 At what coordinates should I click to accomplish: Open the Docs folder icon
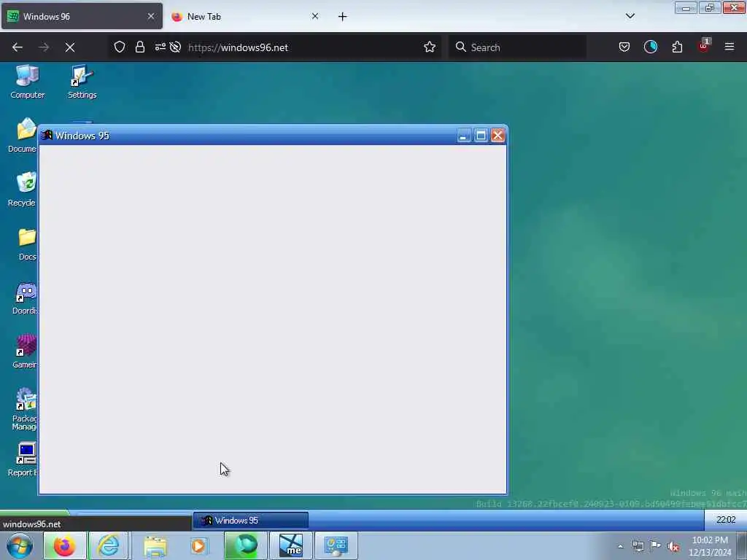(27, 244)
